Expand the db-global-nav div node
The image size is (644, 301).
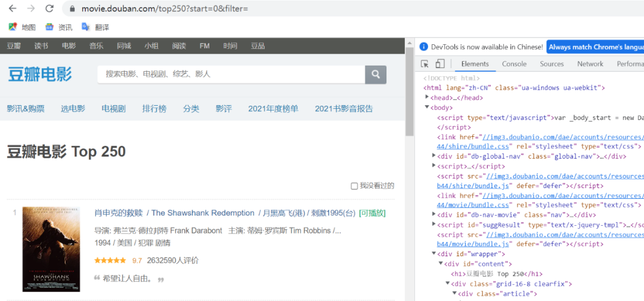click(x=434, y=156)
